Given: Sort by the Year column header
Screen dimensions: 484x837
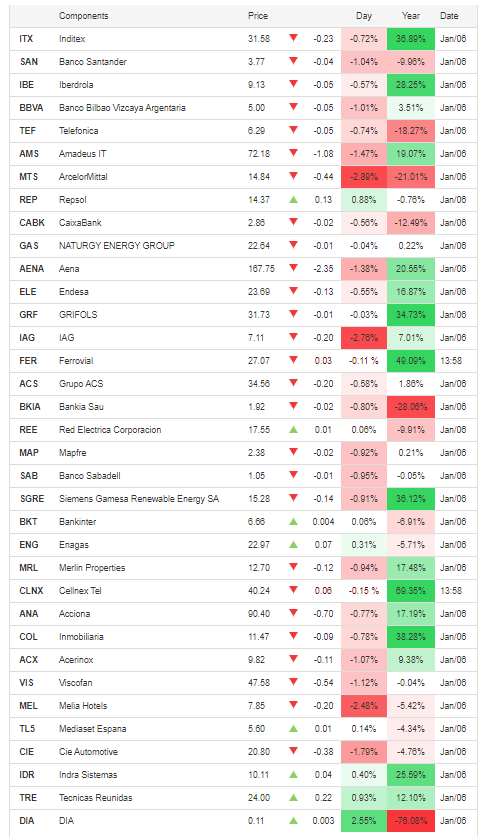Looking at the screenshot, I should [411, 16].
